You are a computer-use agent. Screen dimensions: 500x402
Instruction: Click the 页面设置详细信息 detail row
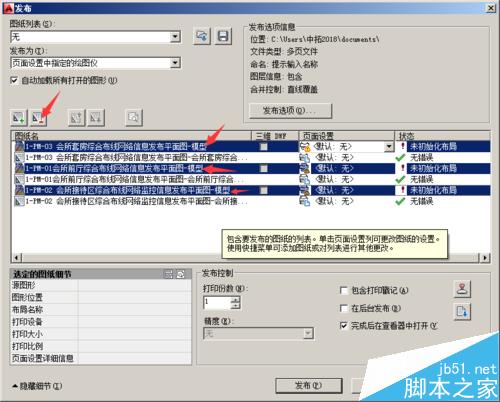[x=101, y=358]
